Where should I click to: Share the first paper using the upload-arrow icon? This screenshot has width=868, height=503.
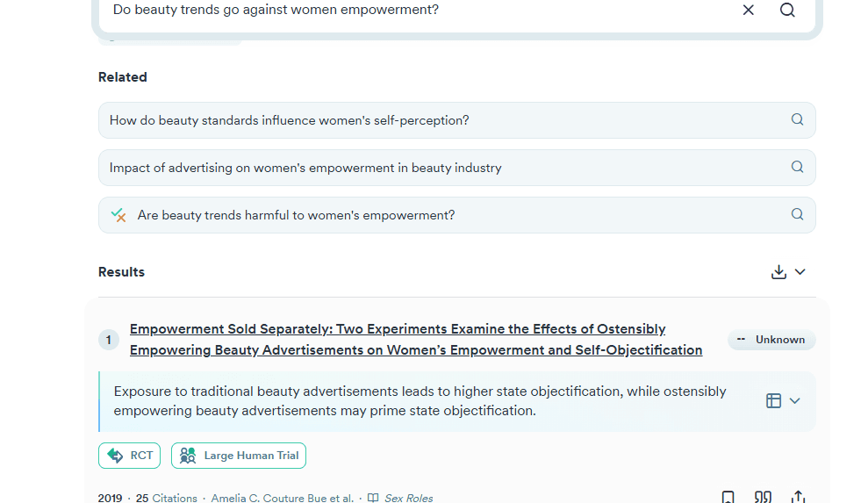coord(798,497)
